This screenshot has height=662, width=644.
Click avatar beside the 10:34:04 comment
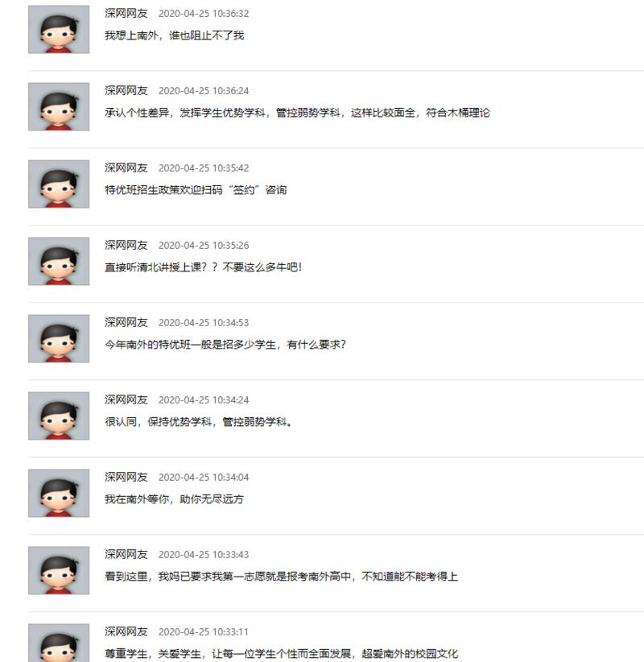pyautogui.click(x=59, y=493)
